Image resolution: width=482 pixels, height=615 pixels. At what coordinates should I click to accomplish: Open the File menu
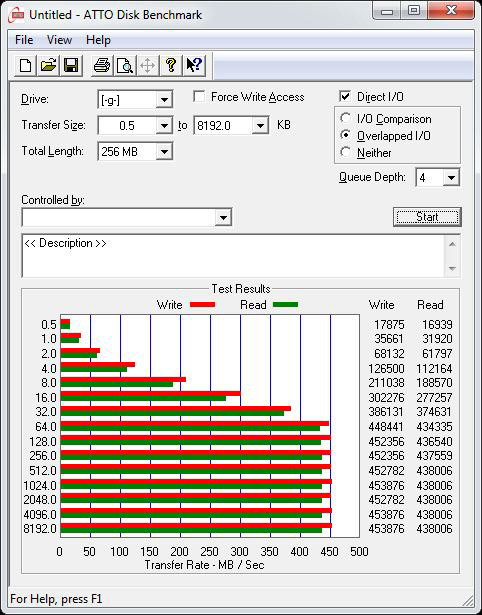[24, 40]
